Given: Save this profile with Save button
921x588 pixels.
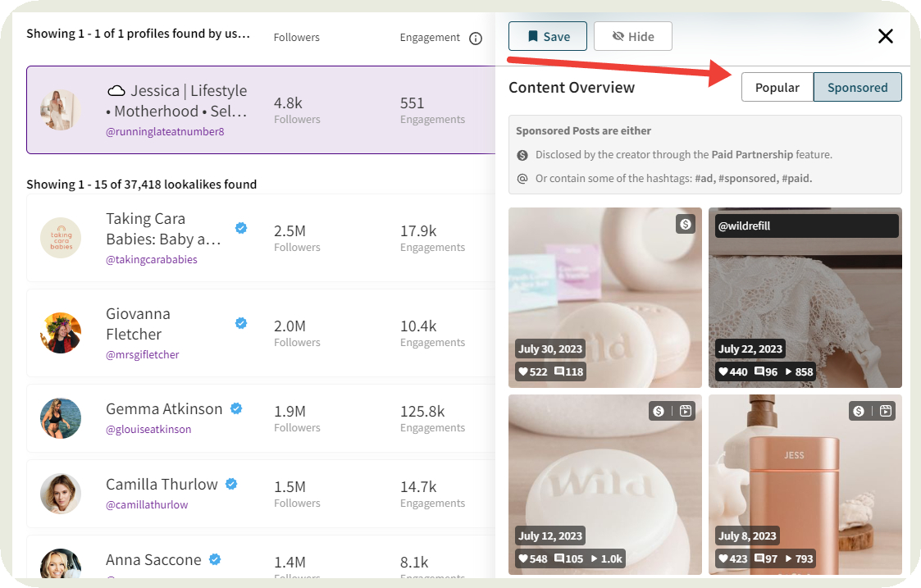Looking at the screenshot, I should [x=547, y=36].
